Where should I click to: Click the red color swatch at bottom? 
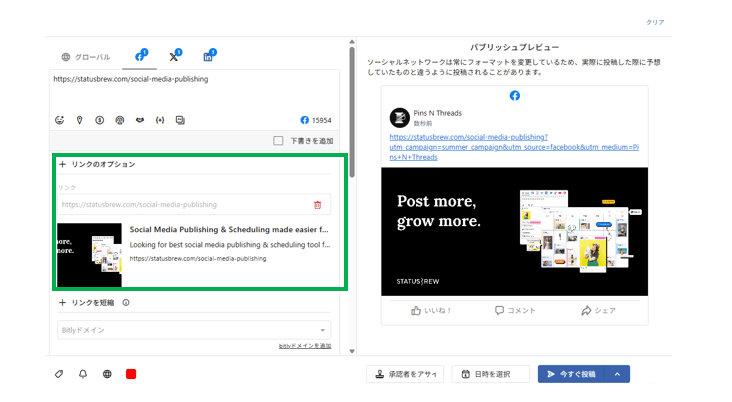[131, 374]
